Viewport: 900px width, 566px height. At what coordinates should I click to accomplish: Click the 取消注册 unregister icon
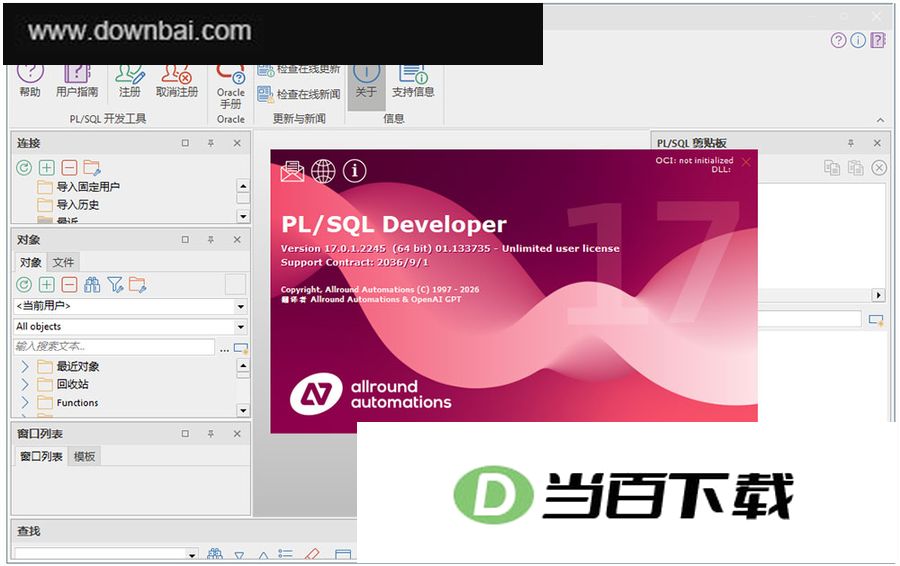[177, 82]
